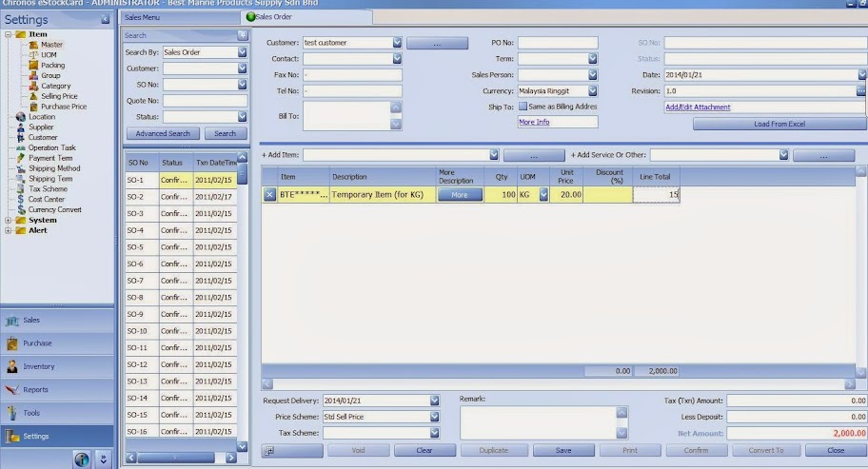Click the Remark text area

pyautogui.click(x=539, y=423)
